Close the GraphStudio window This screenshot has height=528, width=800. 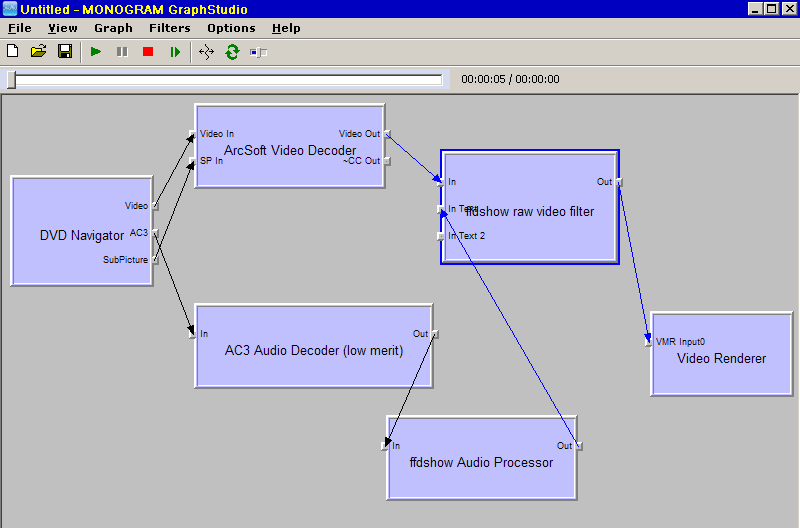pyautogui.click(x=790, y=9)
